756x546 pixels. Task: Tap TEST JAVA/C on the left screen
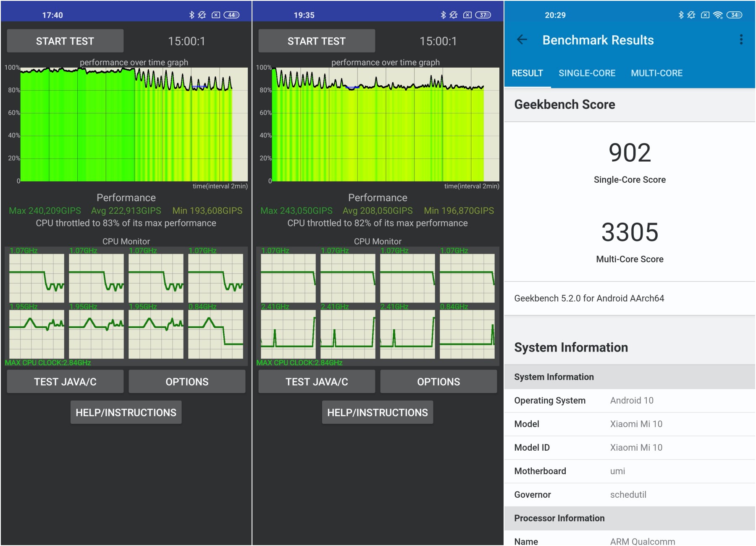point(65,382)
